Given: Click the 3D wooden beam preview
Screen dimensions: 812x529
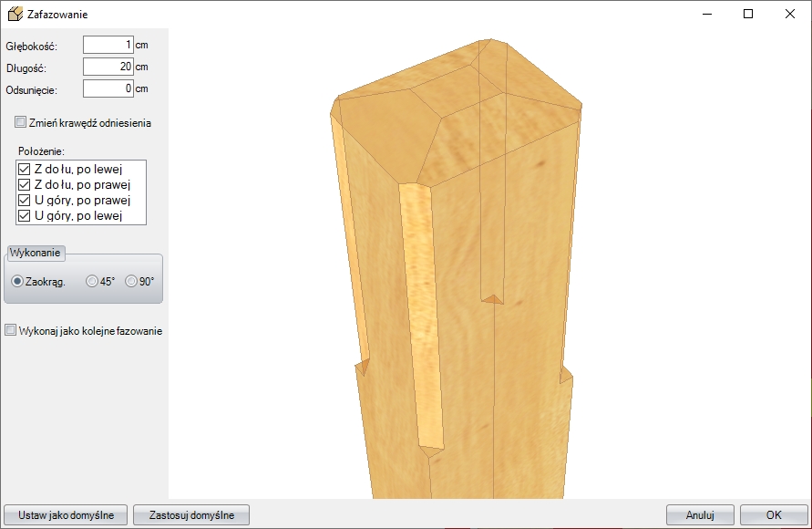Looking at the screenshot, I should click(456, 274).
